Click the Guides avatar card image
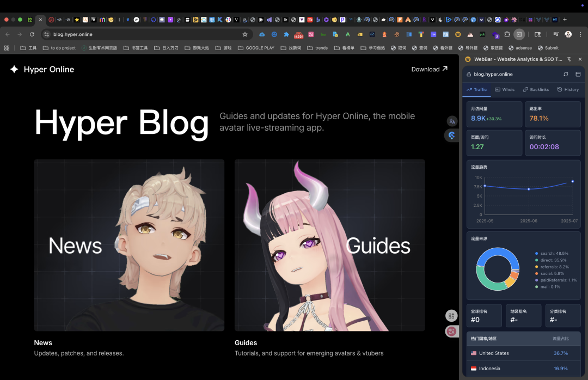Screen dimensions: 588x380 point(329,245)
